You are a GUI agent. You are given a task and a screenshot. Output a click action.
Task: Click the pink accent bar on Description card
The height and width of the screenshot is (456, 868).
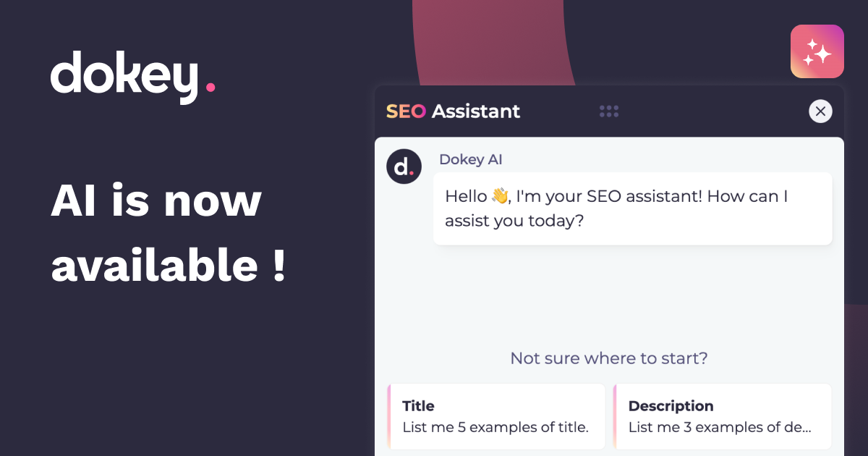pos(614,416)
